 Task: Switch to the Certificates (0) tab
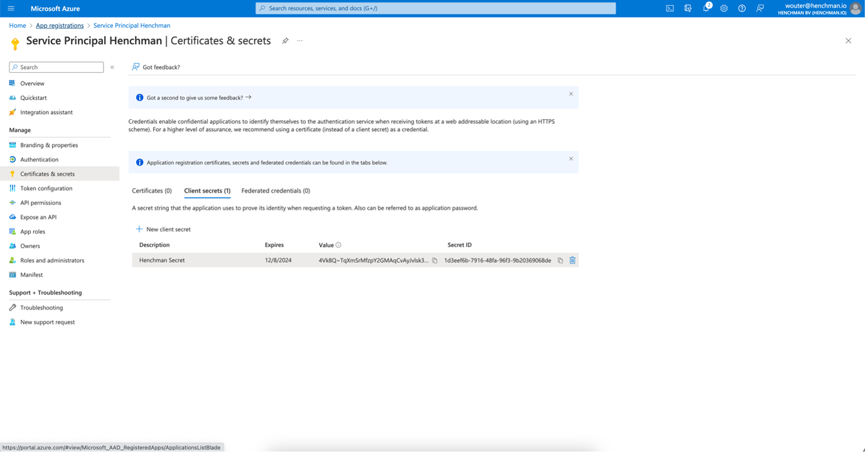point(152,191)
